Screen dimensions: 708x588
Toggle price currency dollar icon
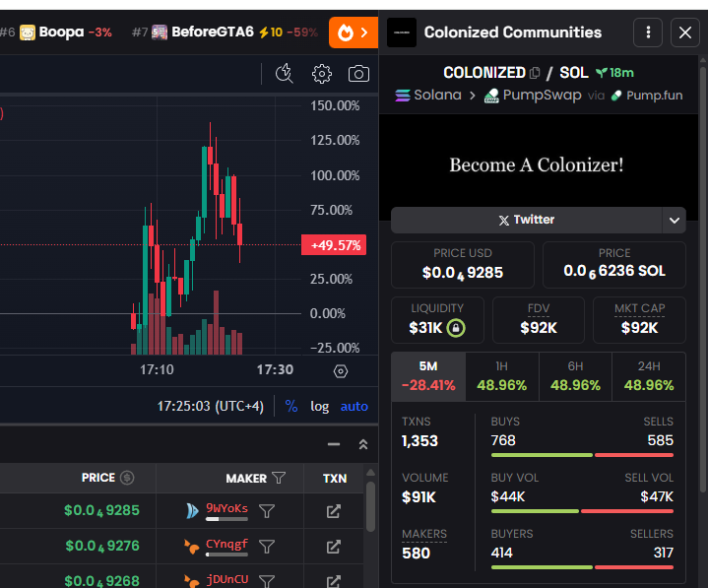127,478
